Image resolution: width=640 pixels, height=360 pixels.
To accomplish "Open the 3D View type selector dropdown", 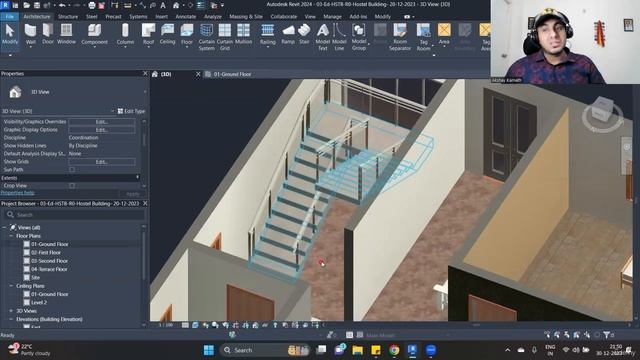I will point(145,92).
